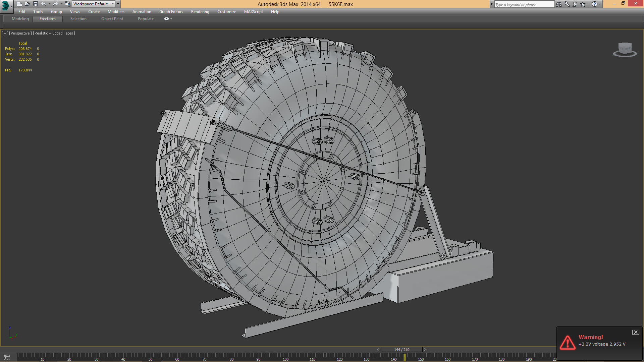Save the scene with the Save icon
644x362 pixels.
35,4
